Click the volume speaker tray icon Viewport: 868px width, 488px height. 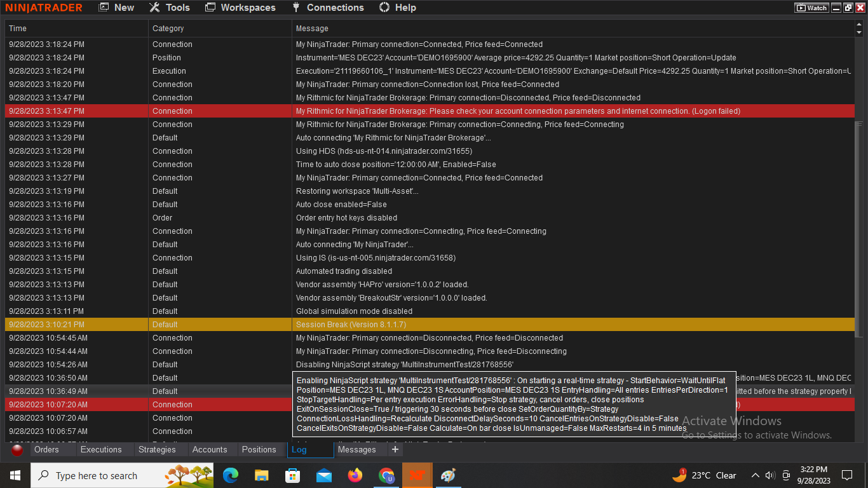tap(771, 475)
